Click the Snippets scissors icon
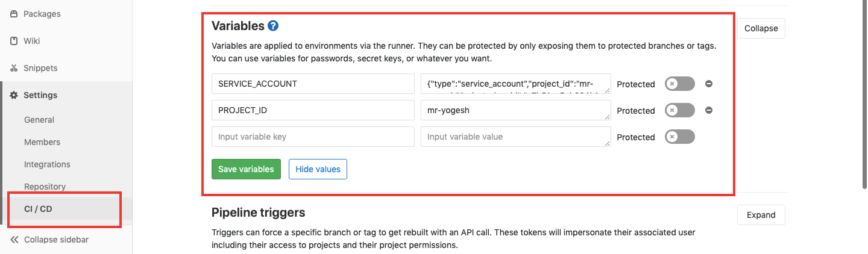 [x=14, y=68]
